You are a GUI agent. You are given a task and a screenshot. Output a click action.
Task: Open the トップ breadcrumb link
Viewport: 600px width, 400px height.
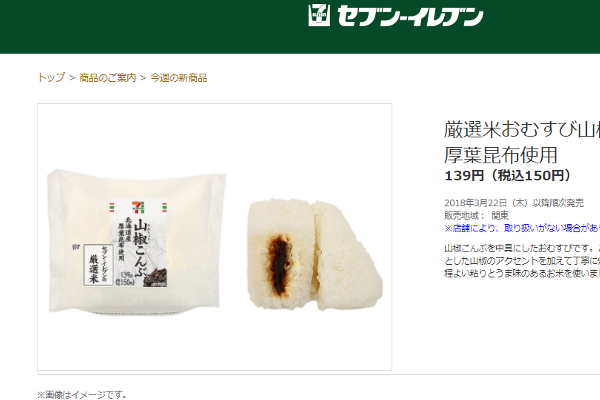click(51, 78)
